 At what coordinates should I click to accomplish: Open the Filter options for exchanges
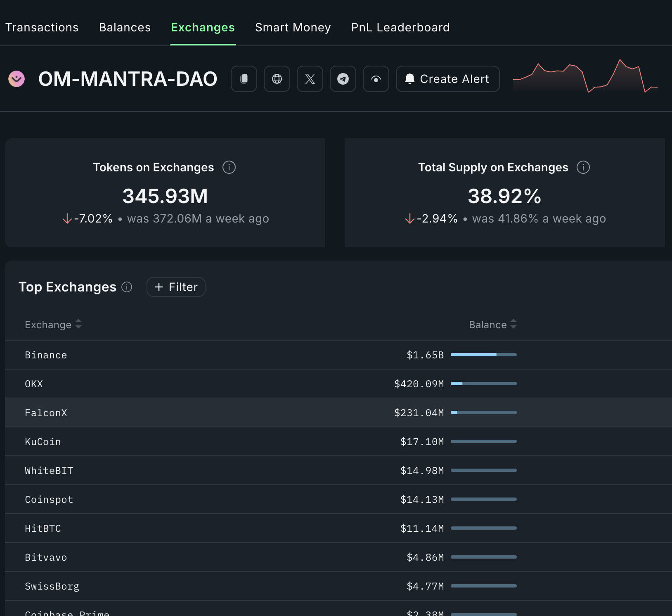176,287
